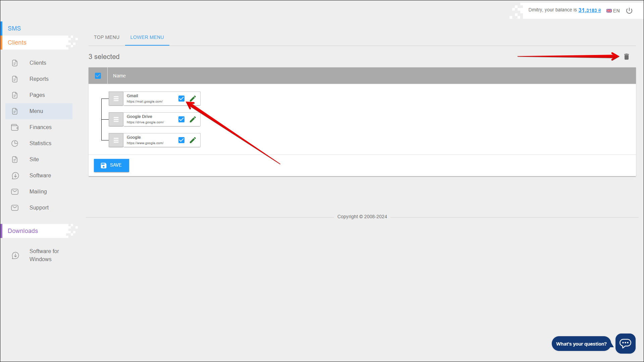Toggle the select-all checkbox in header
Viewport: 644px width, 362px height.
(x=98, y=76)
